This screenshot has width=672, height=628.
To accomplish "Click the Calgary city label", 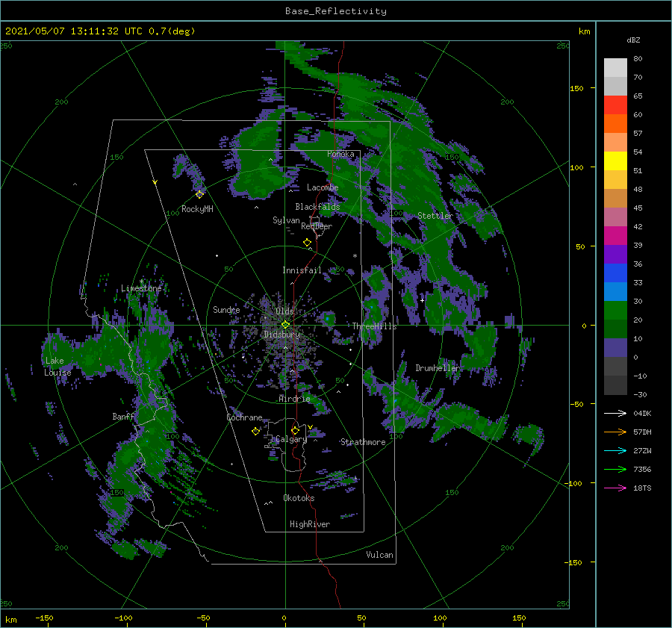I will [x=291, y=439].
